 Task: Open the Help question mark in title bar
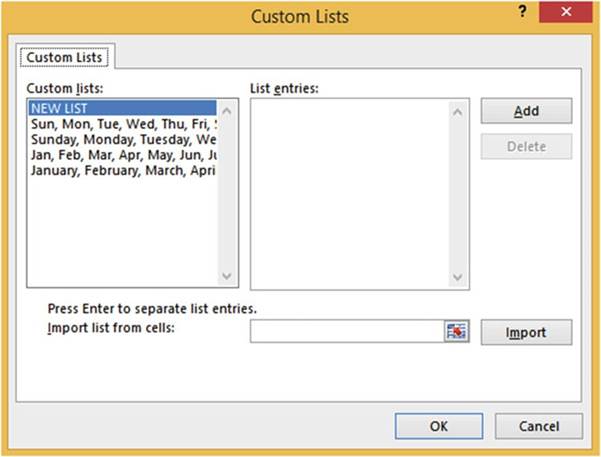point(522,12)
